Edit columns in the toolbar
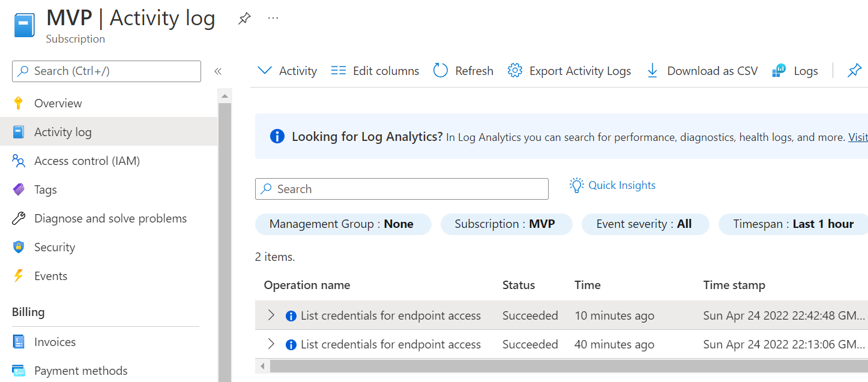The width and height of the screenshot is (868, 382). pyautogui.click(x=375, y=71)
